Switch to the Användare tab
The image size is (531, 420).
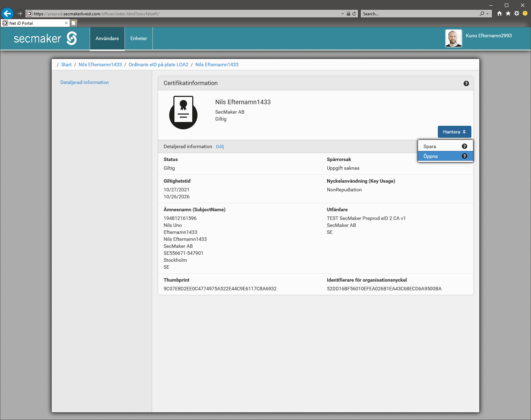107,38
